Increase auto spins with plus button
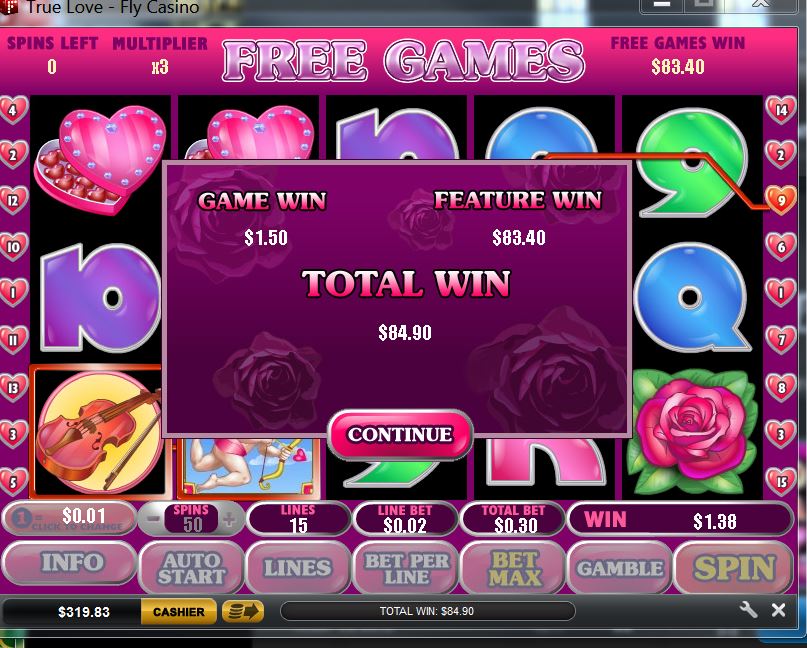Viewport: 807px width, 648px height. coord(230,520)
